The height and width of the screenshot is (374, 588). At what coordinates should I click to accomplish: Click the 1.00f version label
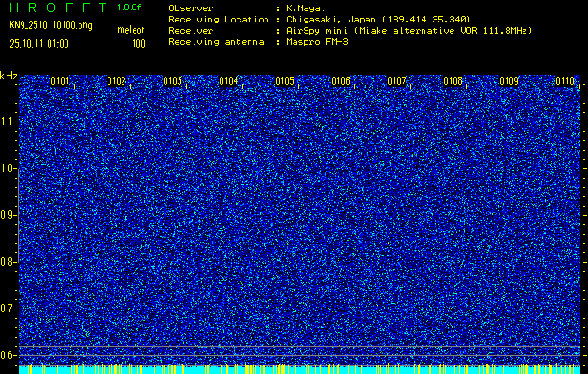pyautogui.click(x=130, y=7)
